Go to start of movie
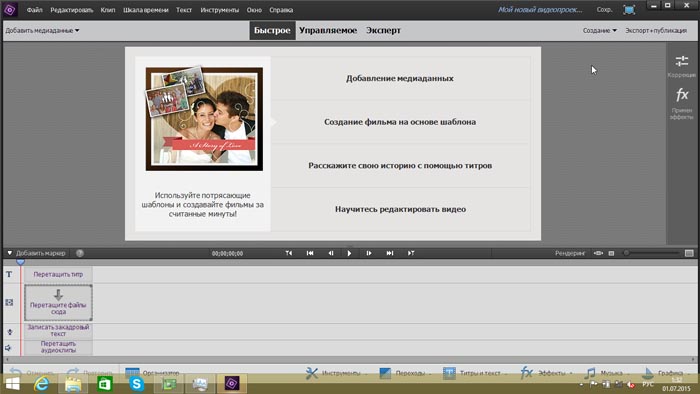 point(310,253)
